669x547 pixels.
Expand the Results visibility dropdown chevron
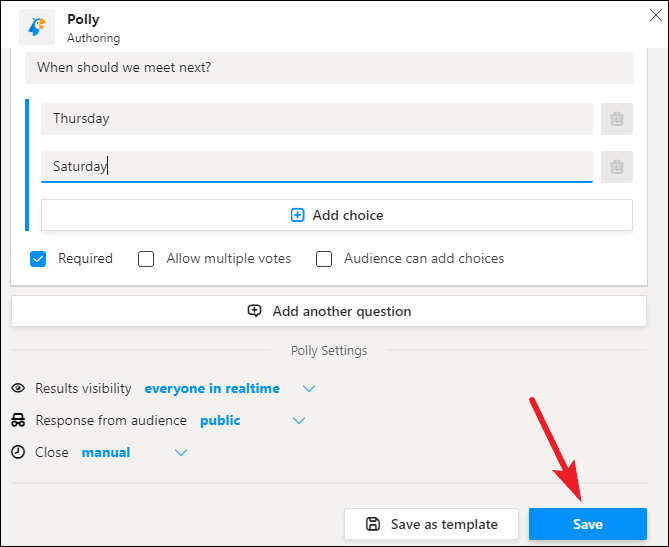309,388
